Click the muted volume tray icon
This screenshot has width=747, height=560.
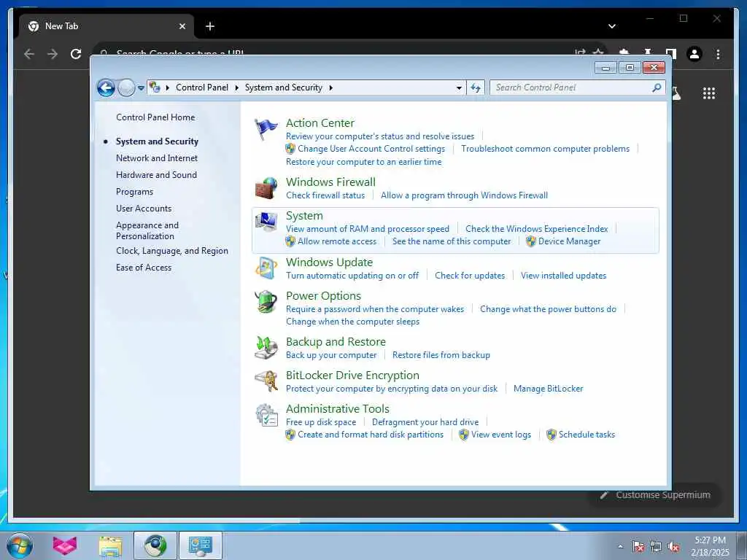tap(673, 547)
